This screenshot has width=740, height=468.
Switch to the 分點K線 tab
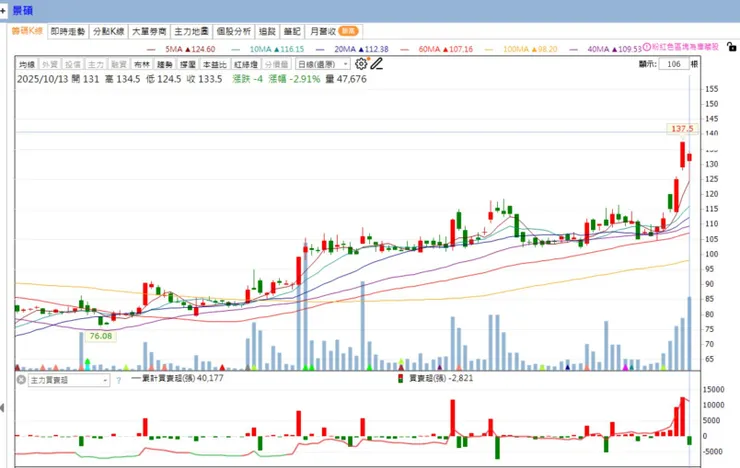pos(109,31)
